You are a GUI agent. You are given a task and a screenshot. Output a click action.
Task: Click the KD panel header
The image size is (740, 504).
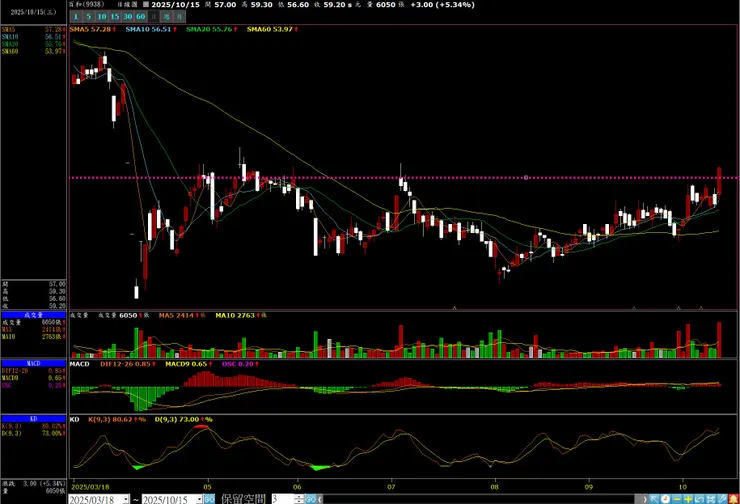pos(34,419)
